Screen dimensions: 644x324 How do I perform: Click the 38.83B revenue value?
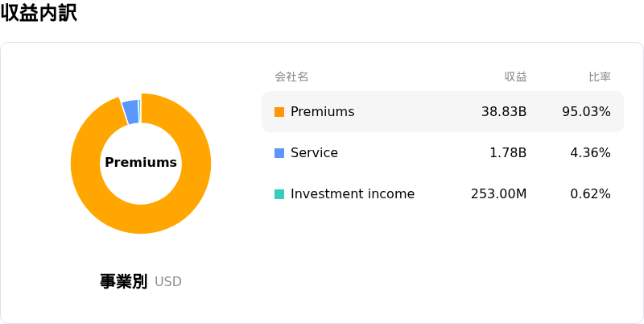tap(504, 112)
